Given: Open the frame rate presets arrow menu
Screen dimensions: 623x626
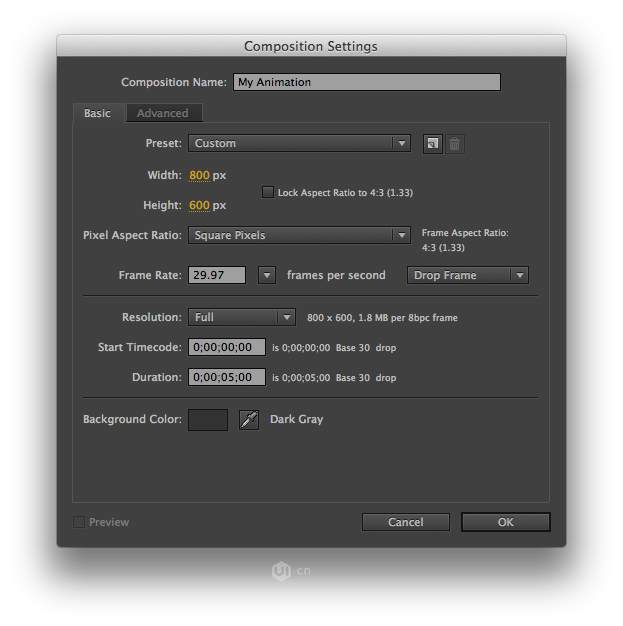Looking at the screenshot, I should click(267, 275).
